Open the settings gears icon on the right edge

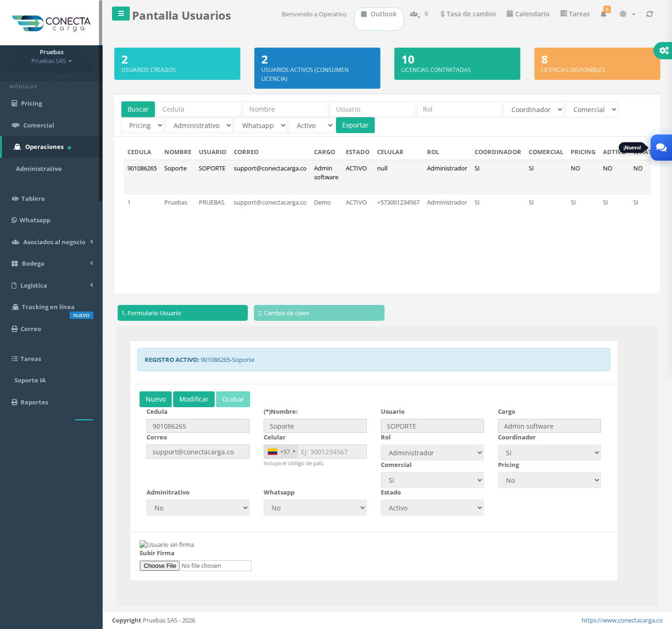click(664, 50)
